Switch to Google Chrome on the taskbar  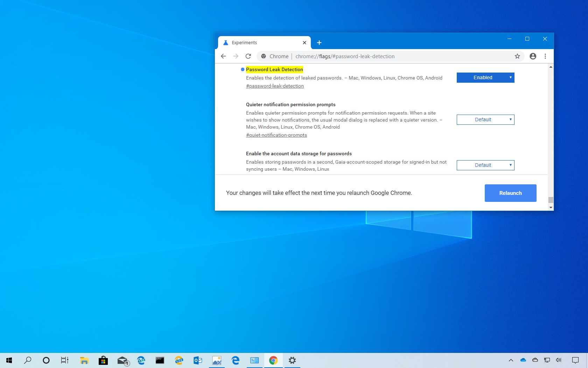tap(273, 360)
